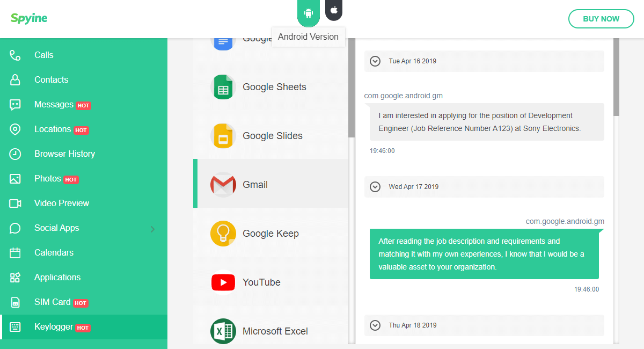This screenshot has height=349, width=644.
Task: Select the Contacts person icon
Action: click(15, 80)
